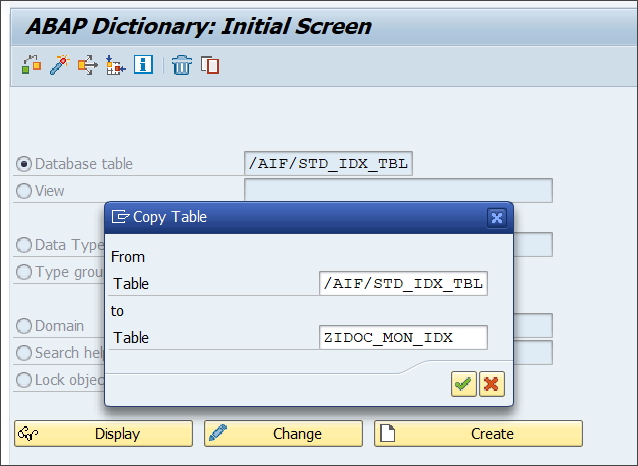Click the Copy object toolbar icon
This screenshot has height=466, width=638.
click(x=210, y=65)
